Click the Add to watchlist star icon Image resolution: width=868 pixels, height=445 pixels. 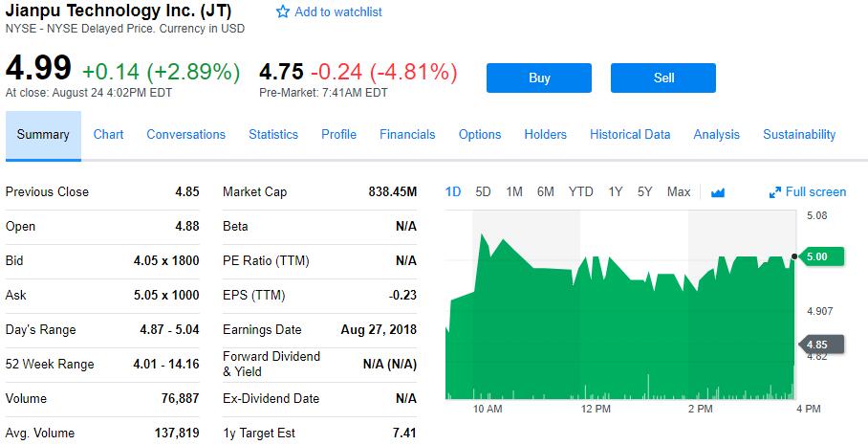[282, 12]
